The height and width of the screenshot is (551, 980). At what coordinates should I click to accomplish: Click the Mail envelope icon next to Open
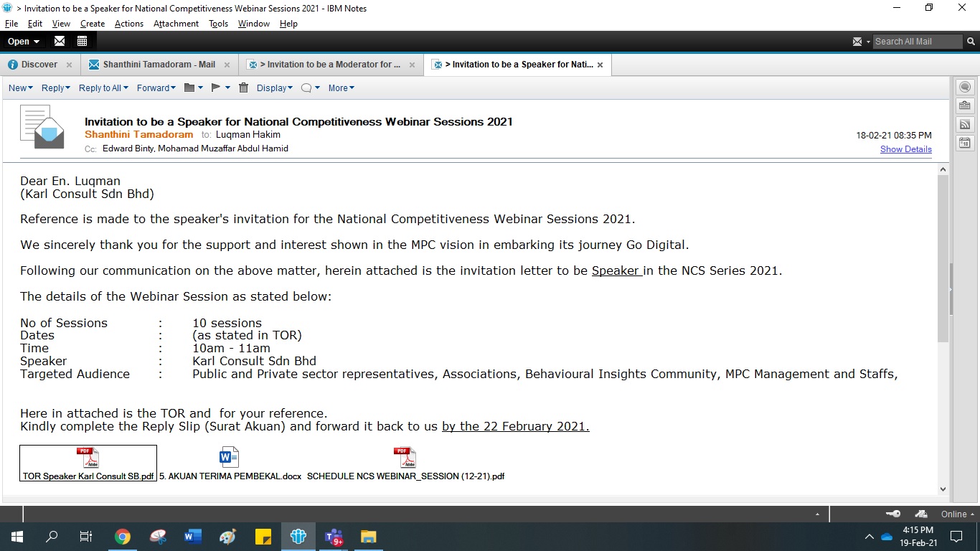[60, 41]
